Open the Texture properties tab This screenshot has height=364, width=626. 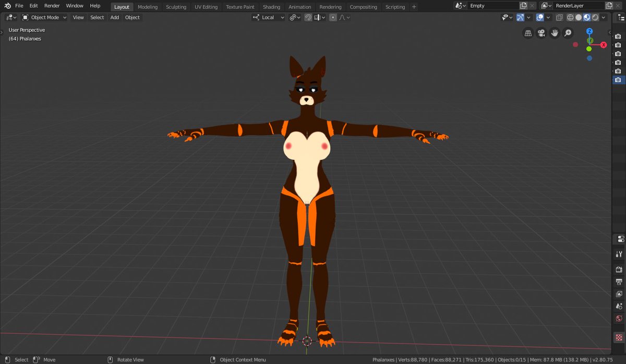[619, 337]
